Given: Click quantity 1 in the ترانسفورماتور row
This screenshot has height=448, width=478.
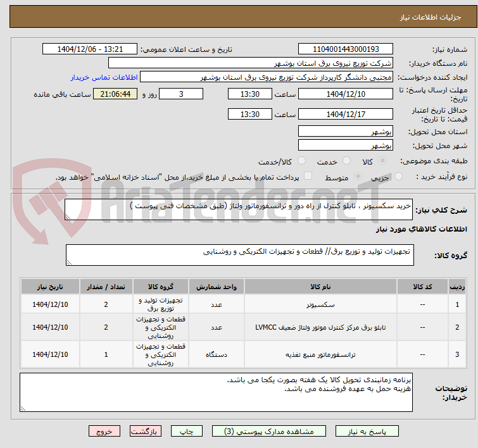Looking at the screenshot, I should click(106, 354).
